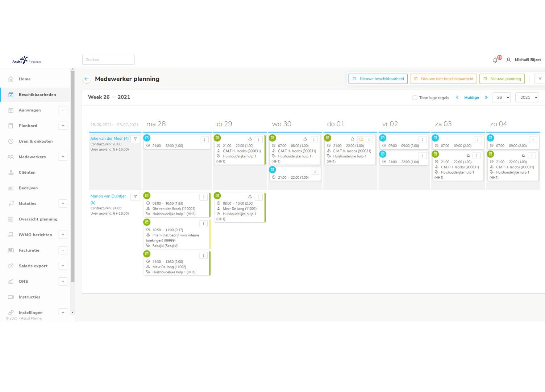Open the top-right filter icon button
Viewport: 545px width, 392px height.
(x=540, y=79)
